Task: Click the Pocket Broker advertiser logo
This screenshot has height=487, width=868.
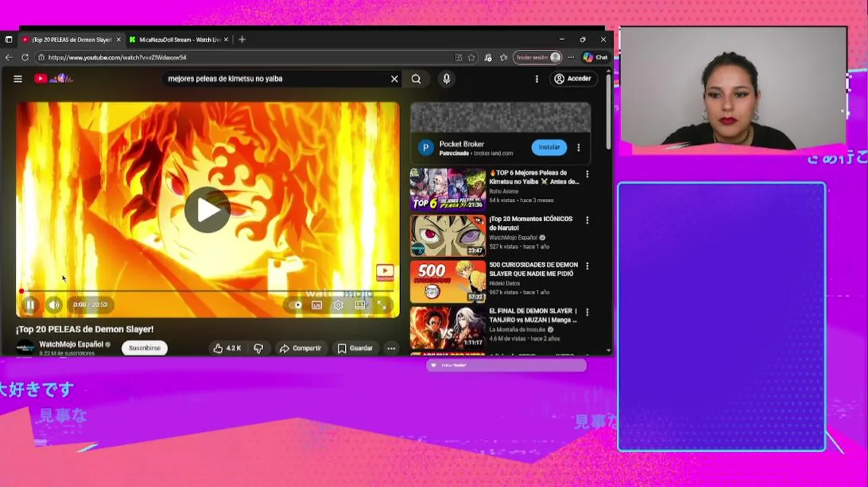Action: click(425, 147)
